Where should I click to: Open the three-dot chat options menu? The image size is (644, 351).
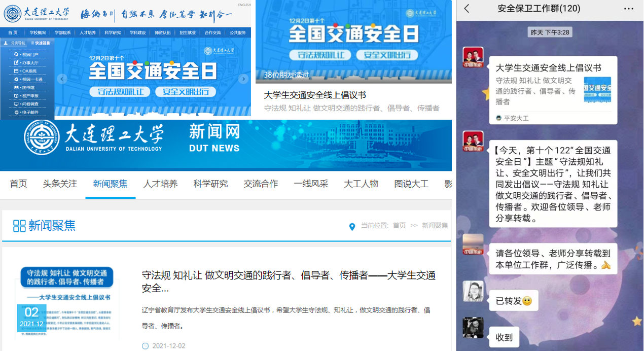tap(628, 9)
